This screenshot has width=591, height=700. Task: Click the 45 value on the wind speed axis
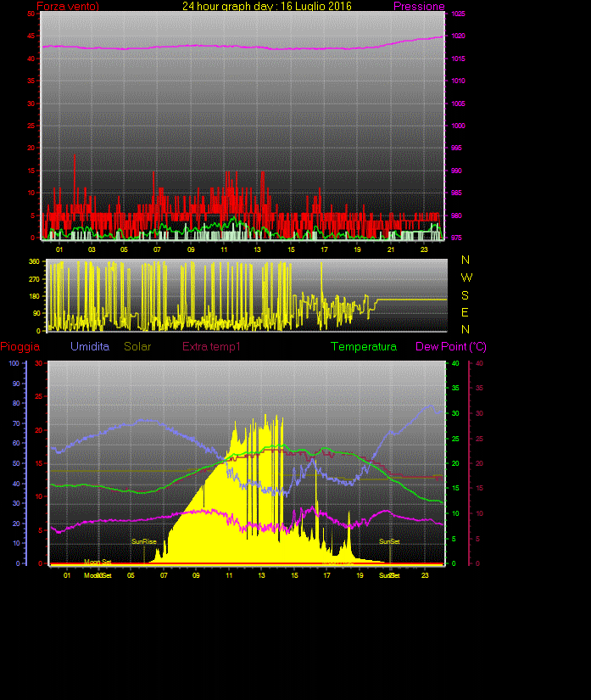point(31,36)
